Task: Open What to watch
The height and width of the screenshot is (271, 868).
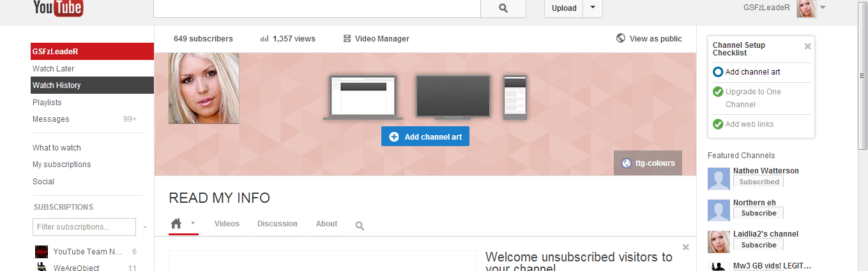Action: pyautogui.click(x=57, y=148)
